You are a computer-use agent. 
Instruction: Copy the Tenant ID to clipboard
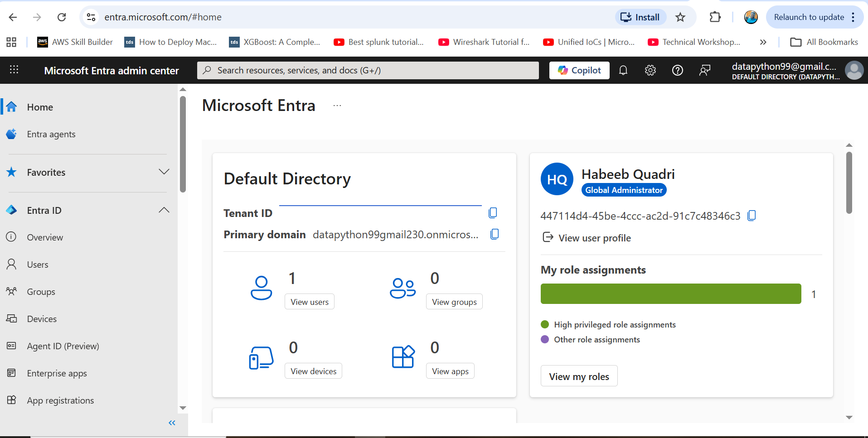point(493,213)
